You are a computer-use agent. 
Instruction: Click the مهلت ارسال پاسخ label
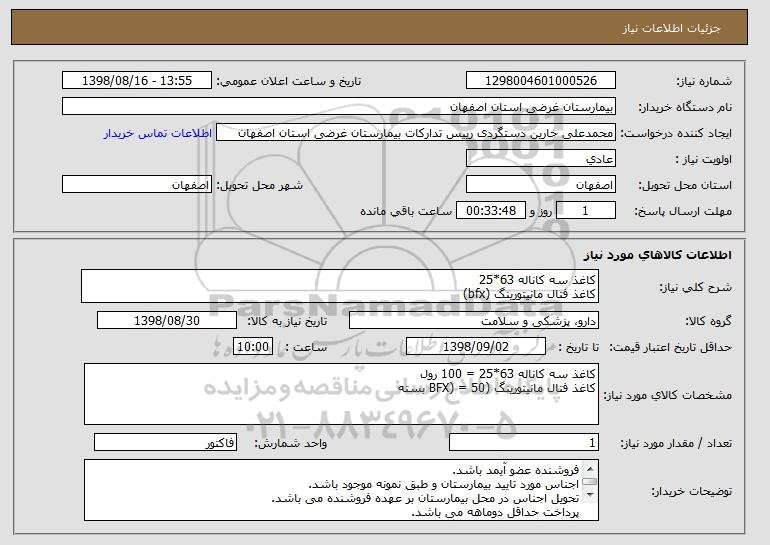(683, 211)
